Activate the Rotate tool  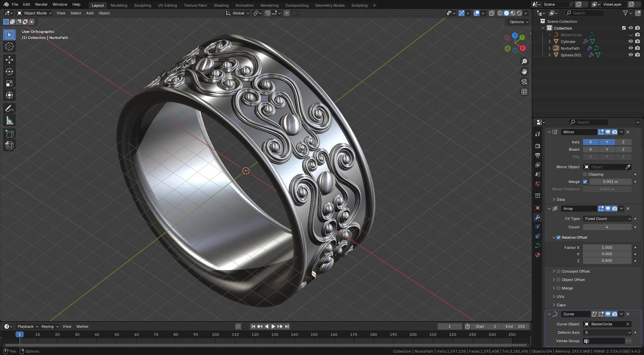pos(9,72)
